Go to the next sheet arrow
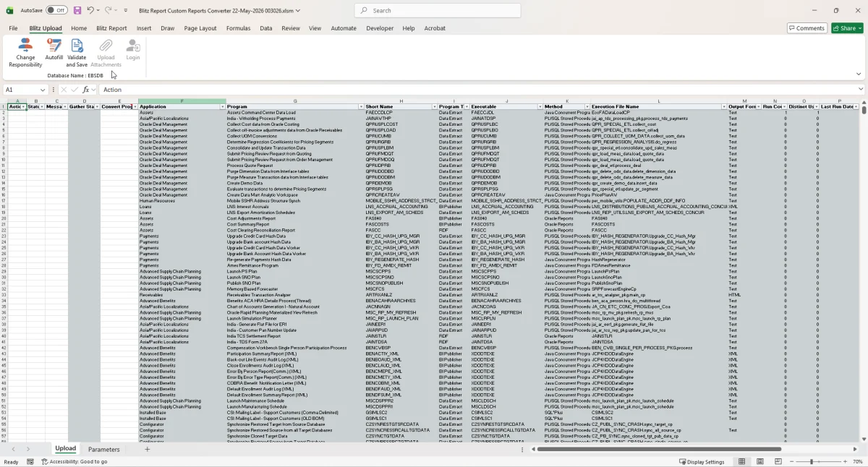868x467 pixels. 28,450
